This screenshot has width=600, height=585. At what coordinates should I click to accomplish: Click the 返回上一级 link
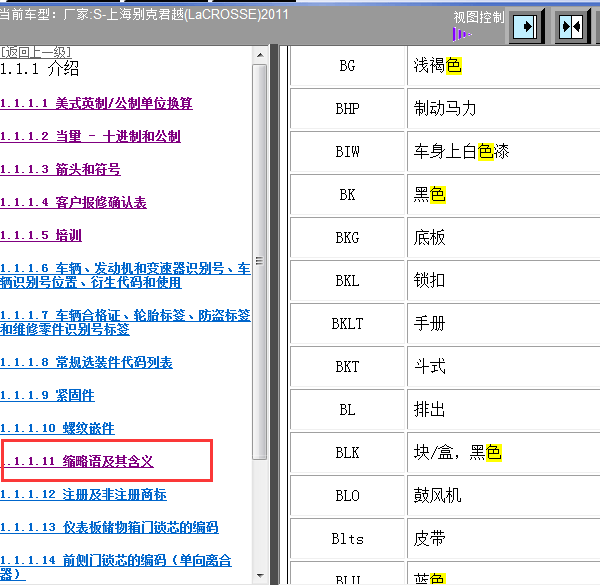tap(36, 52)
